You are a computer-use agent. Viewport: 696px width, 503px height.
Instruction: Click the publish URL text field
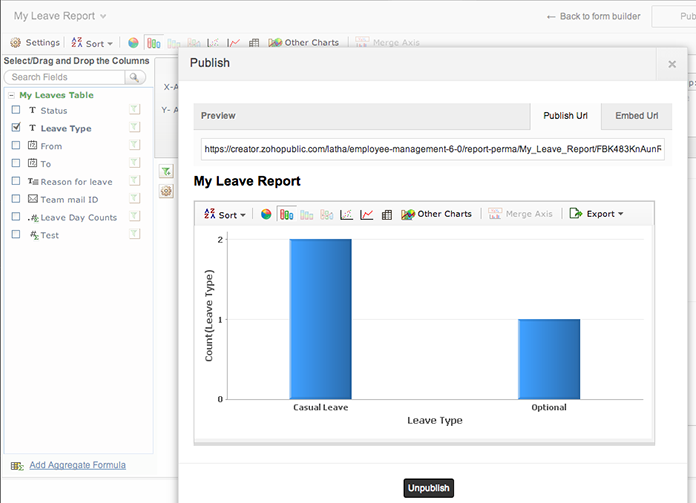432,149
